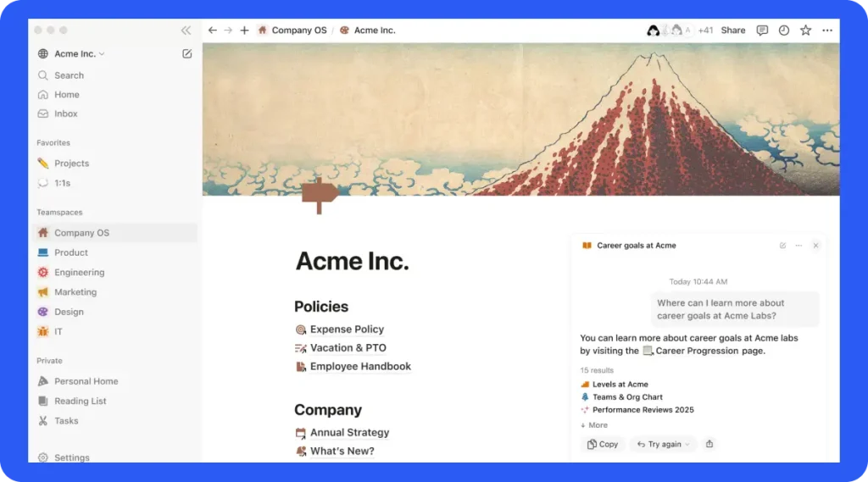Expand More results in chat
The height and width of the screenshot is (482, 868).
click(x=594, y=425)
